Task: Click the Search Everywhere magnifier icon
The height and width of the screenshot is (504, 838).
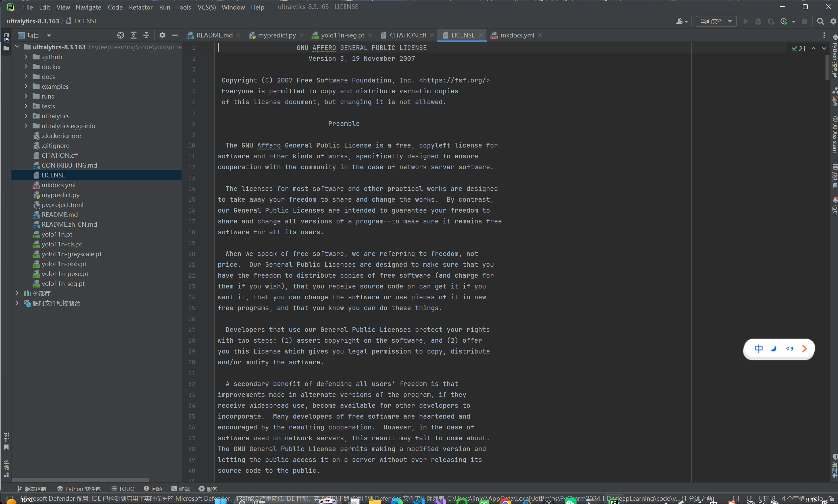Action: (x=820, y=21)
